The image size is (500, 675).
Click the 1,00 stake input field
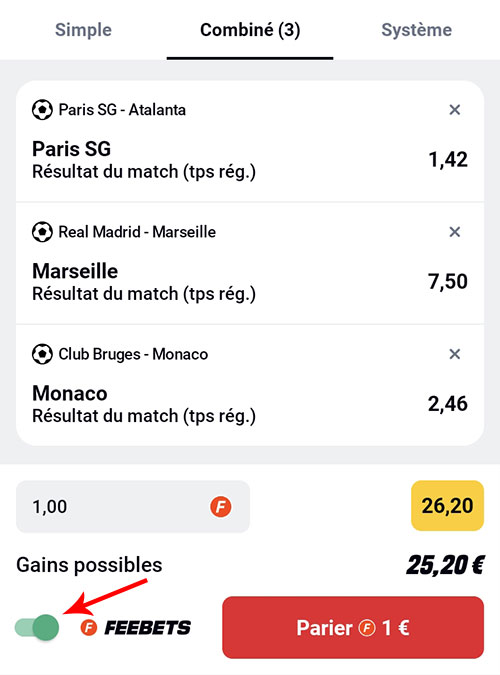133,507
